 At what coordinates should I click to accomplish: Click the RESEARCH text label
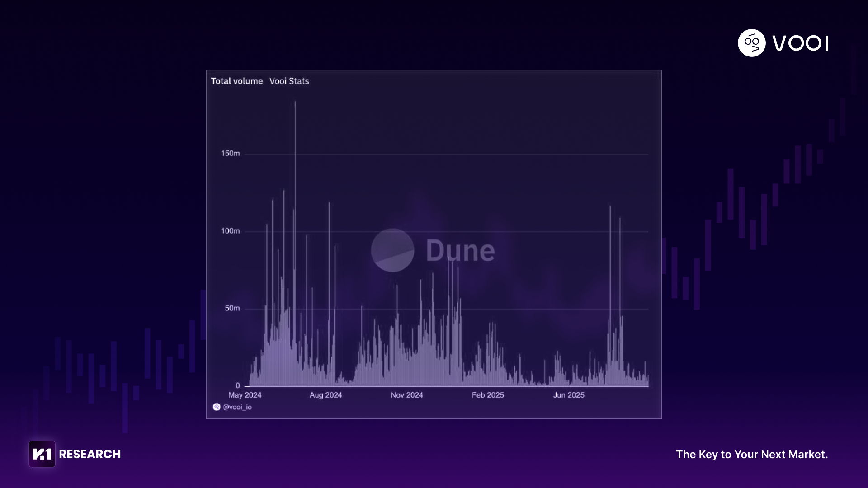tap(90, 454)
